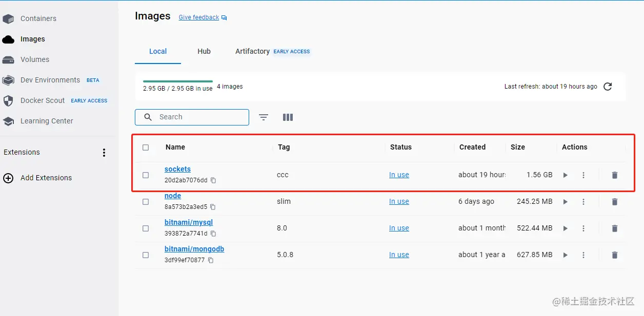This screenshot has height=316, width=644.
Task: Open Learning Center in sidebar
Action: tap(47, 121)
